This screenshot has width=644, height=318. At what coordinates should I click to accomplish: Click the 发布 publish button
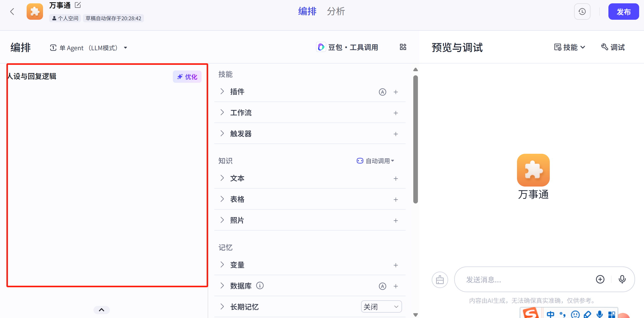coord(623,12)
